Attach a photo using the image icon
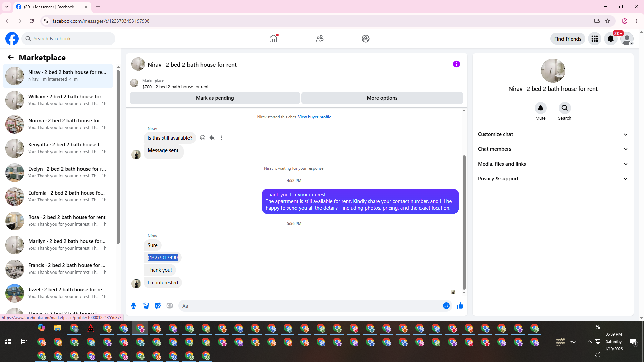 pyautogui.click(x=146, y=306)
